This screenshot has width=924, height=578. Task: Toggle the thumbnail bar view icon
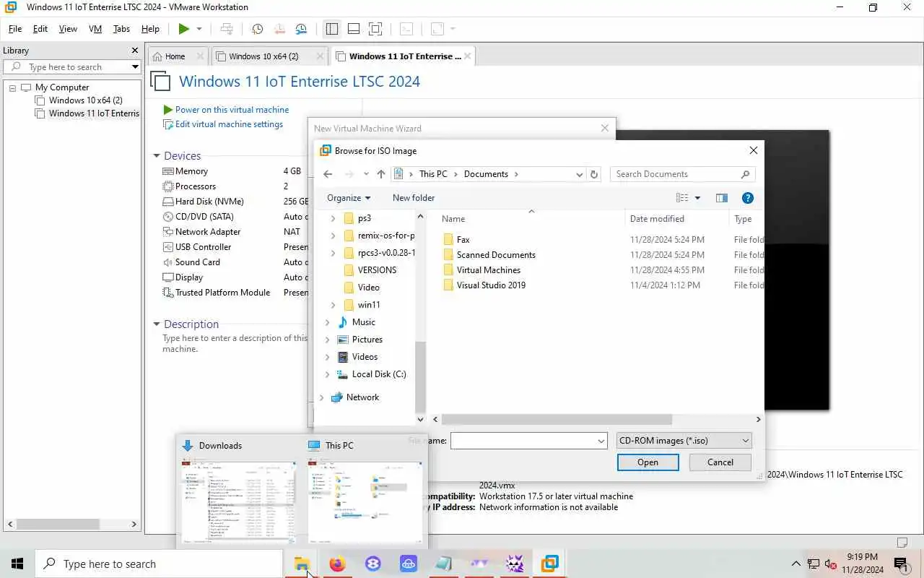[x=354, y=29]
